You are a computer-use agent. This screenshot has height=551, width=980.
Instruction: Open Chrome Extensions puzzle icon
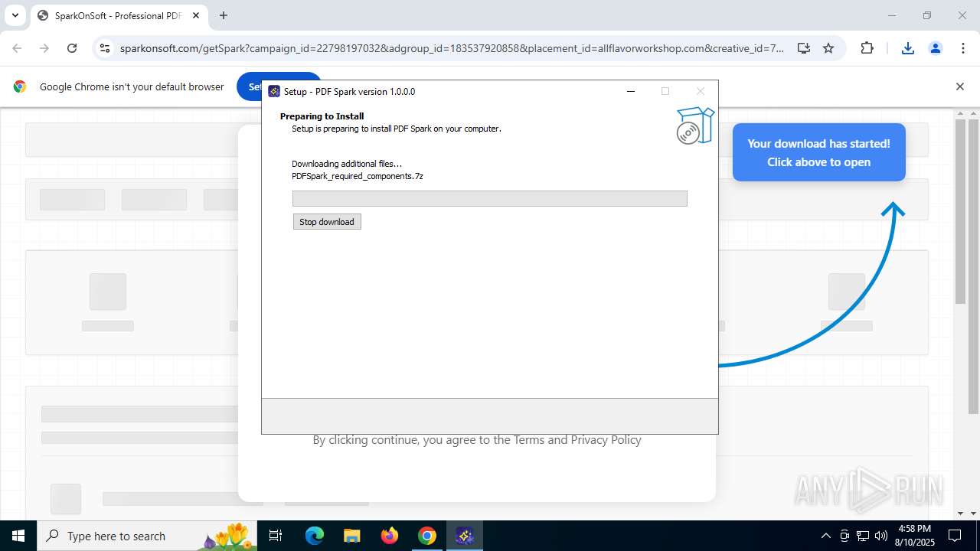[867, 48]
